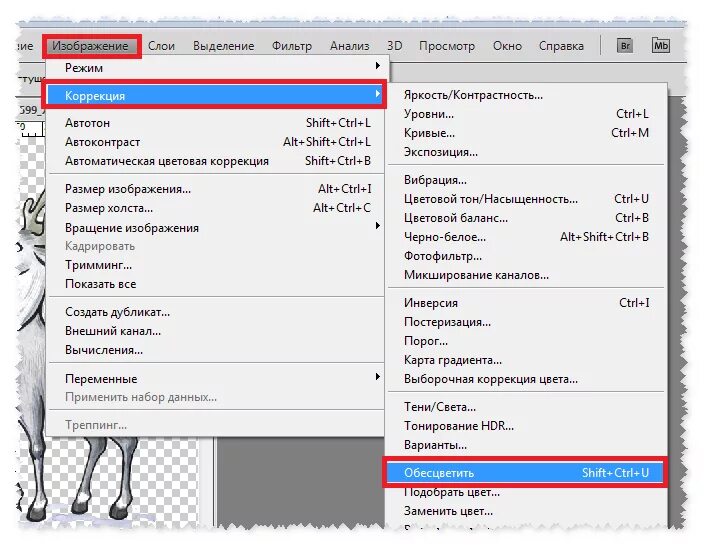Expand the Режим submenu
704x546 pixels.
(216, 68)
